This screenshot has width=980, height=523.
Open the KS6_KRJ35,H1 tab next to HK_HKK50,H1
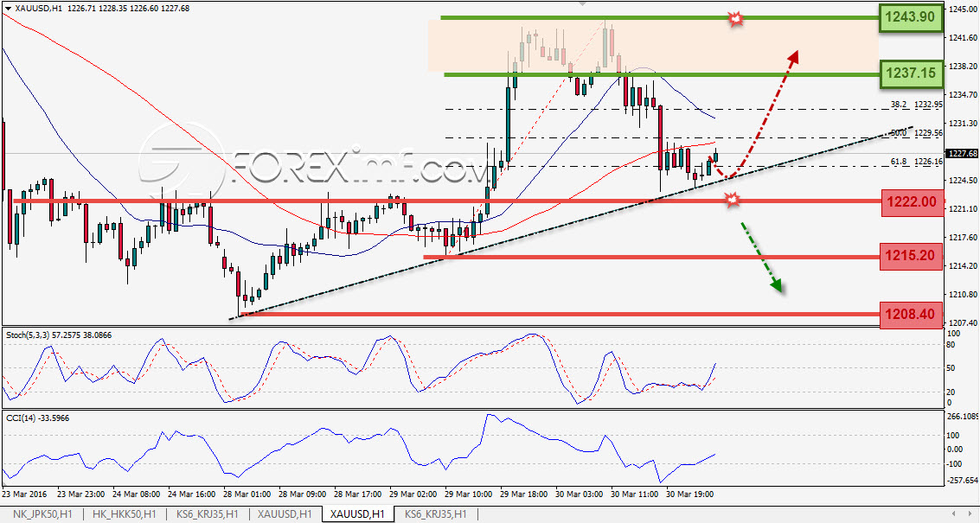click(x=207, y=514)
